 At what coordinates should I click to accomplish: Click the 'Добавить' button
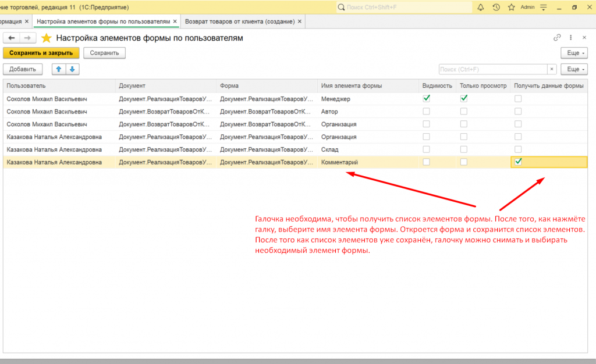pyautogui.click(x=23, y=69)
